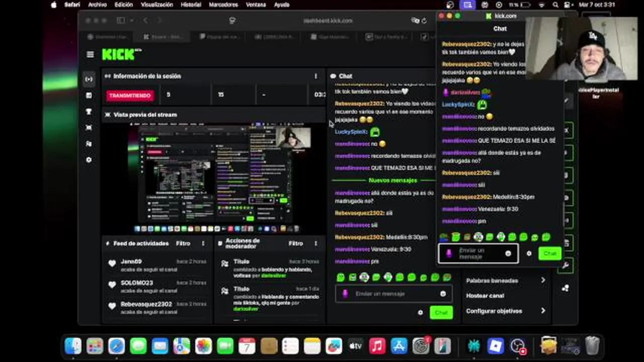Screen dimensions: 644x362
Task: Open Calendar from the Dock
Action: (x=247, y=346)
